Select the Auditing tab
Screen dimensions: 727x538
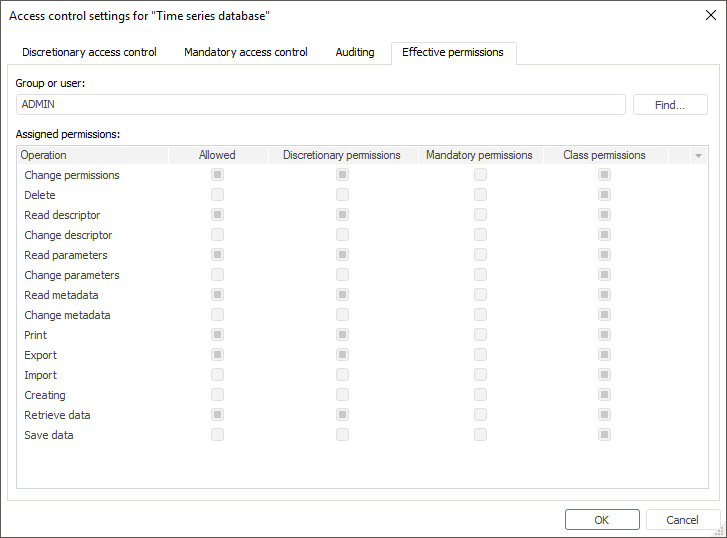[x=355, y=52]
